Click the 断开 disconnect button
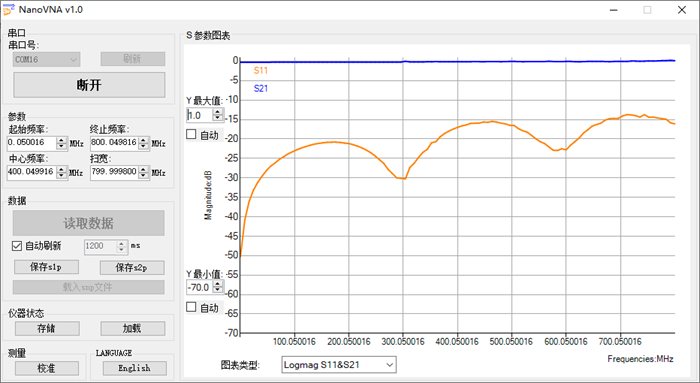Image resolution: width=700 pixels, height=383 pixels. tap(89, 85)
